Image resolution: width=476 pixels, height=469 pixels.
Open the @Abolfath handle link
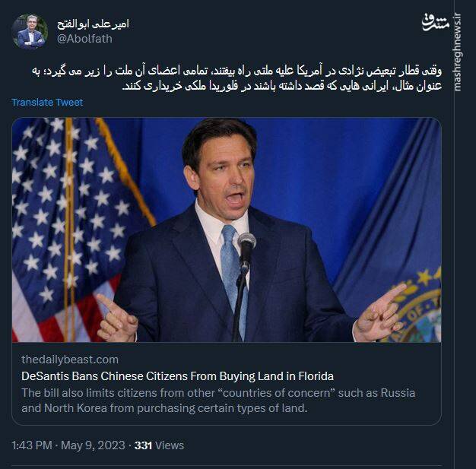pos(84,39)
